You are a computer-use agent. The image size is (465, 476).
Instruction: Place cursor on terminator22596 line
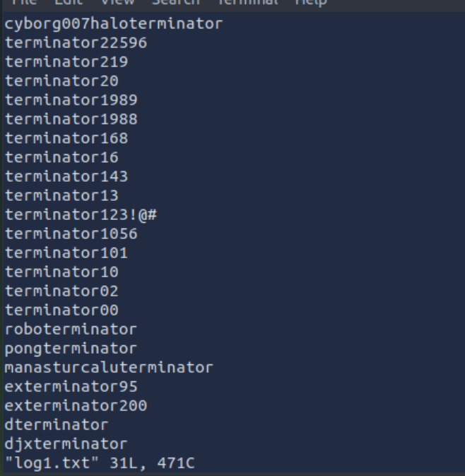[x=76, y=43]
